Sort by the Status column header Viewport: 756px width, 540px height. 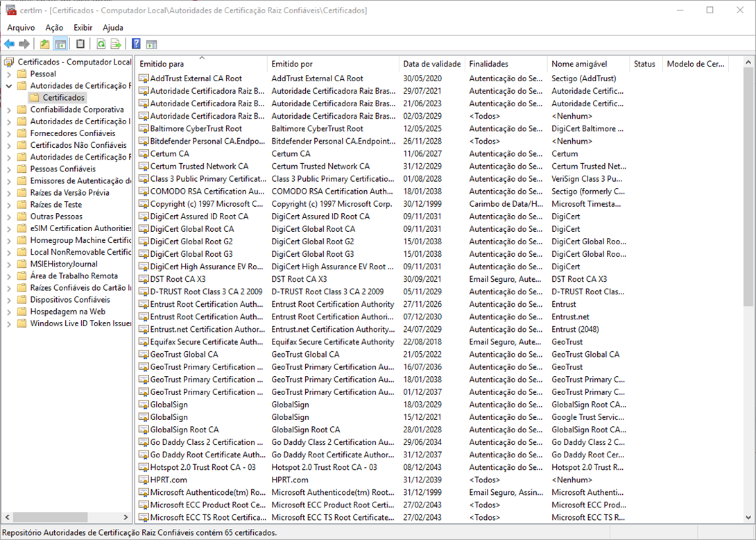coord(646,64)
